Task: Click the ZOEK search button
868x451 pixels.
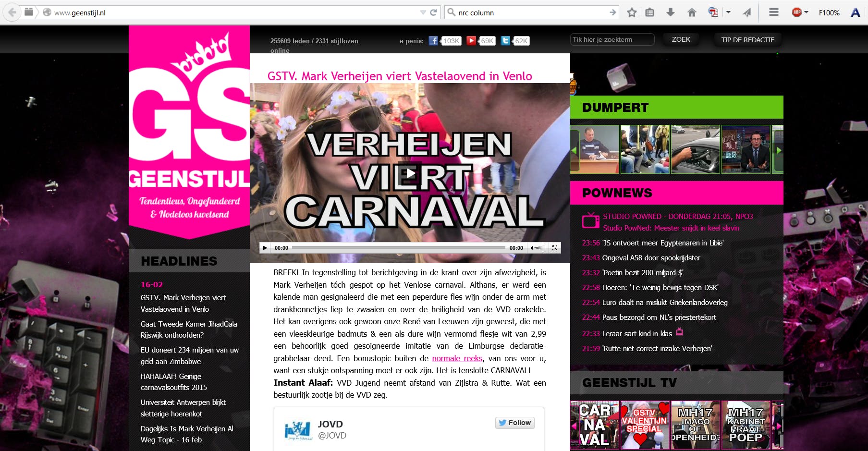Action: 681,39
